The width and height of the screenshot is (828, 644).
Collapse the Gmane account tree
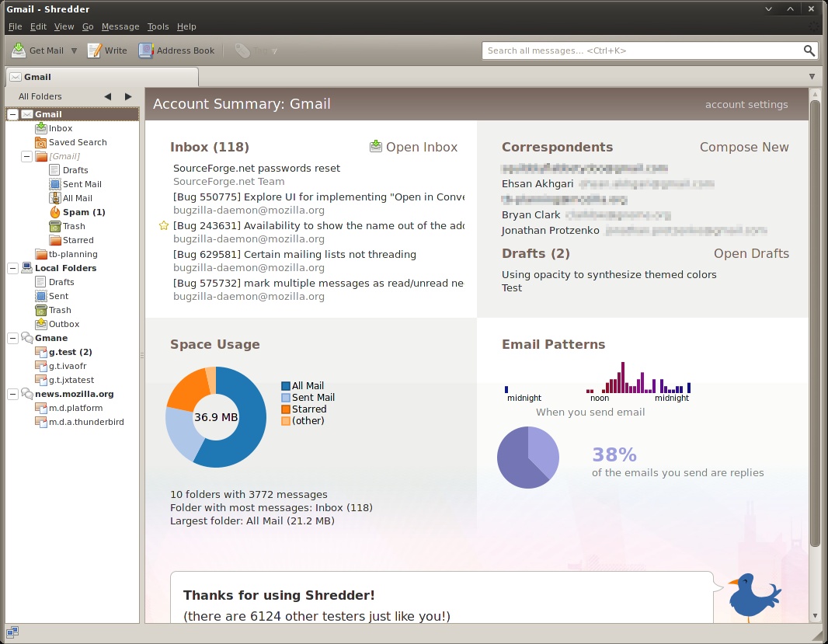point(12,338)
